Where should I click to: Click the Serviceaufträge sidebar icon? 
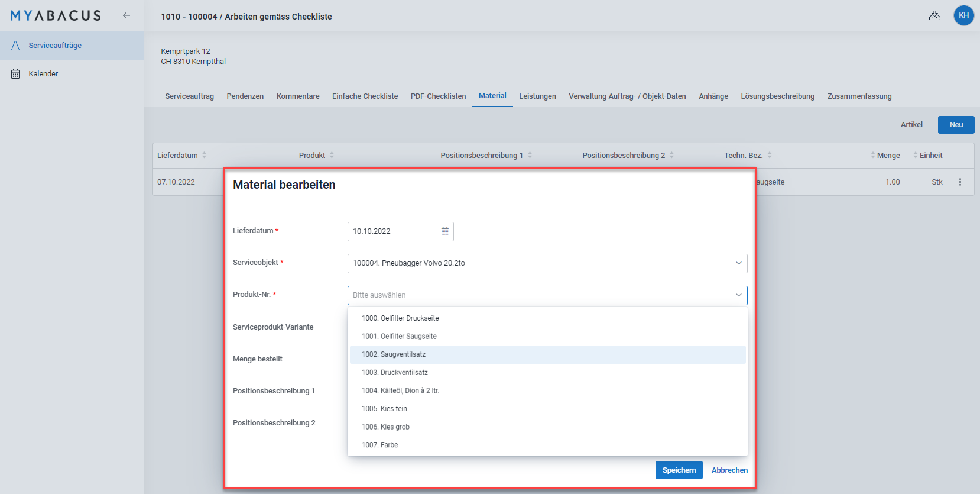point(15,46)
